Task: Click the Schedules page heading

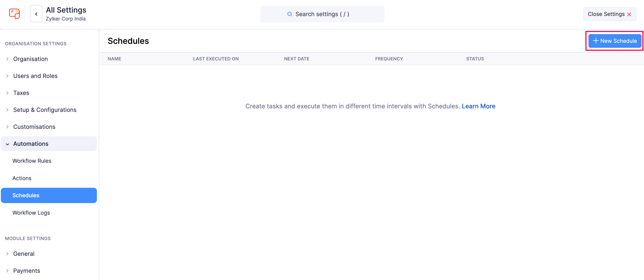Action: 128,41
